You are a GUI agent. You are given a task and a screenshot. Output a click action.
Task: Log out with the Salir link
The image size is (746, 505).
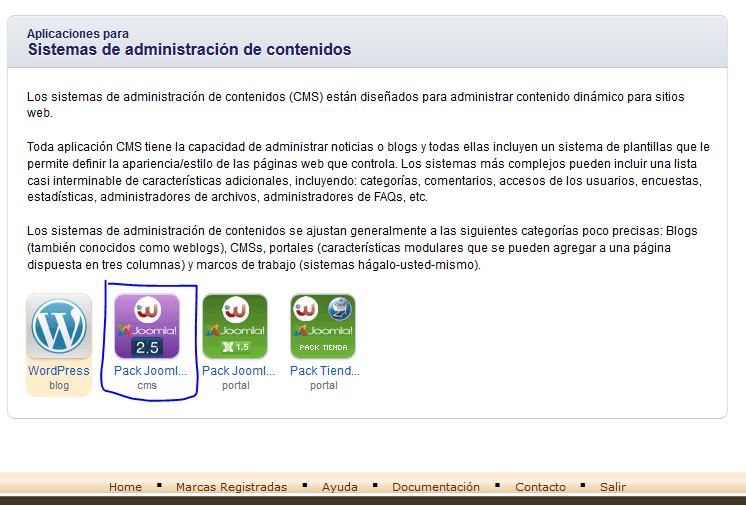613,487
